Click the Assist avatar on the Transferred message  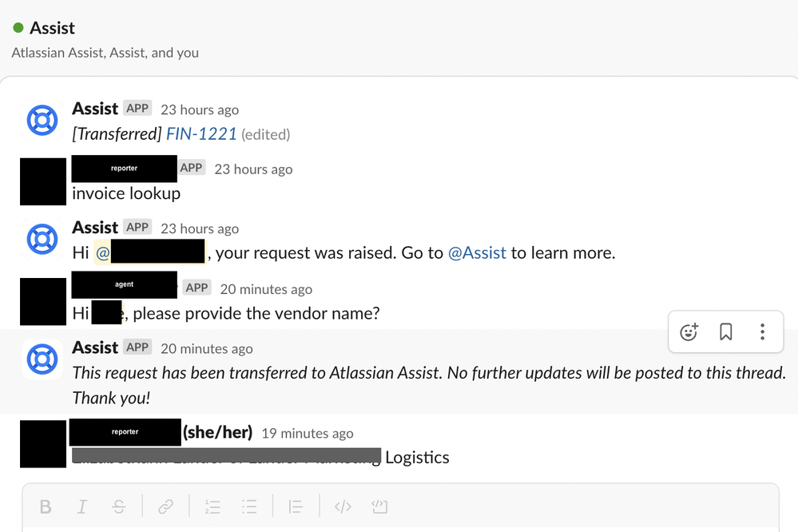[x=42, y=121]
